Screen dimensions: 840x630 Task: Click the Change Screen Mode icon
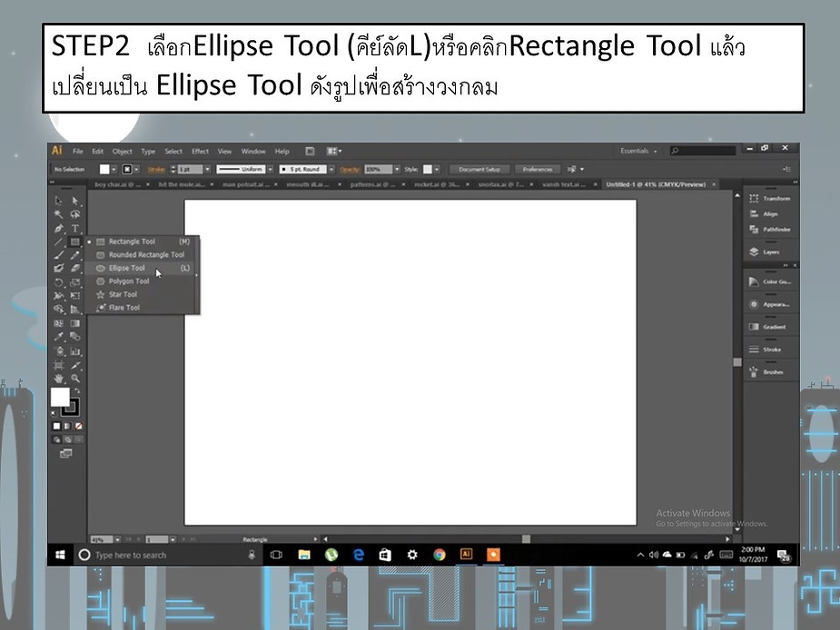pos(66,454)
